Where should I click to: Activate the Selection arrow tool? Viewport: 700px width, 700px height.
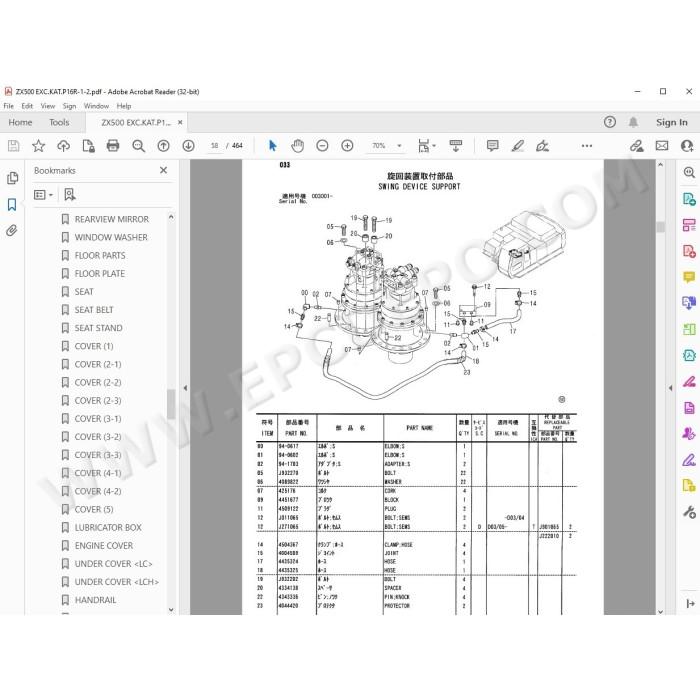272,146
